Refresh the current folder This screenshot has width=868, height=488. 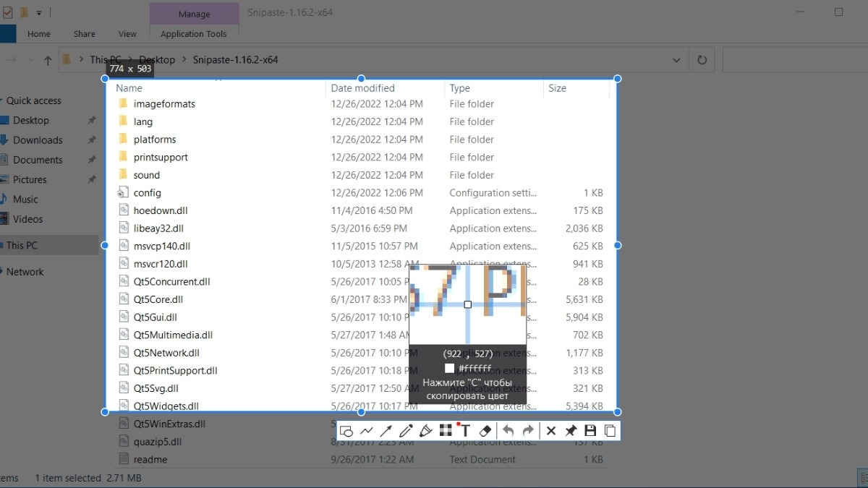(702, 60)
